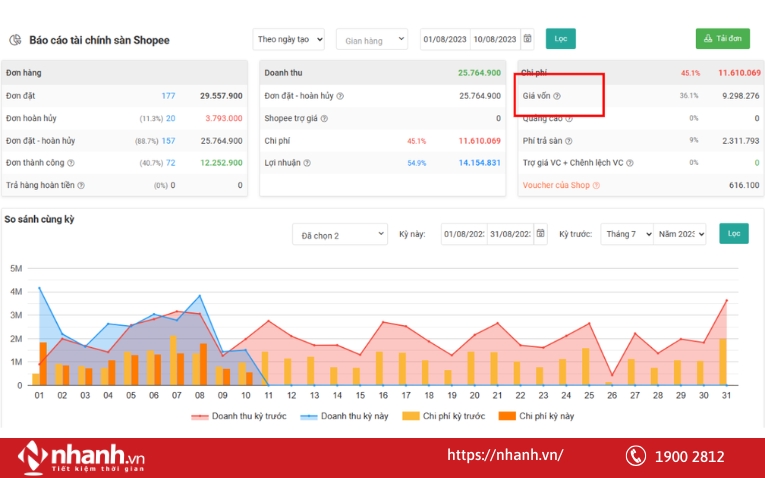Toggle Doanh thu kỳ này legend series

coord(344,416)
